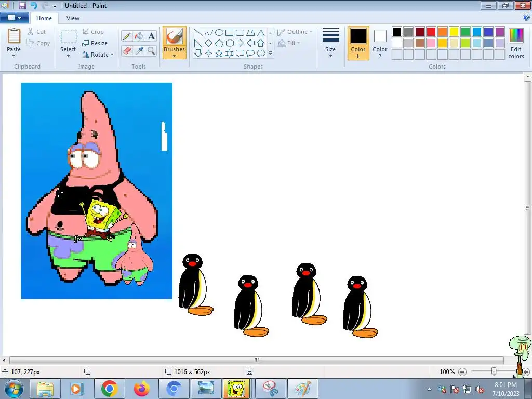Choose the Pentagon shape

click(219, 43)
